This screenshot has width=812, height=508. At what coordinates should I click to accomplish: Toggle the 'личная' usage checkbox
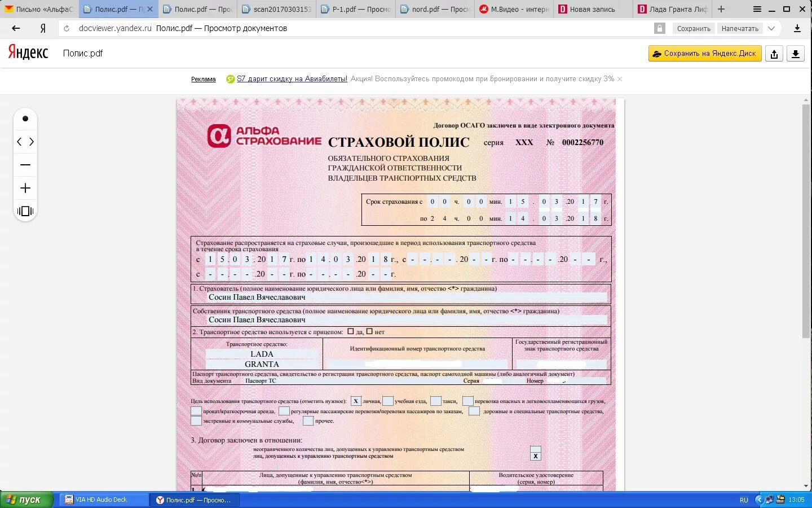[x=356, y=401]
